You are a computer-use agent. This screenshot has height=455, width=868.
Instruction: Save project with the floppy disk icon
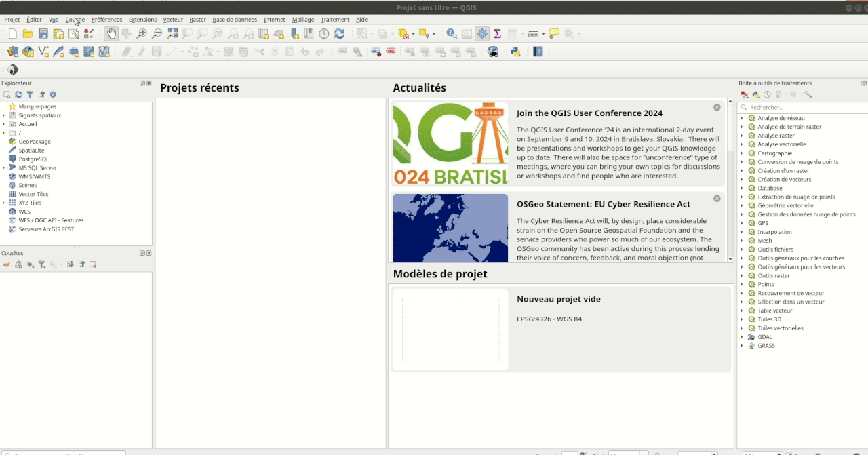43,34
